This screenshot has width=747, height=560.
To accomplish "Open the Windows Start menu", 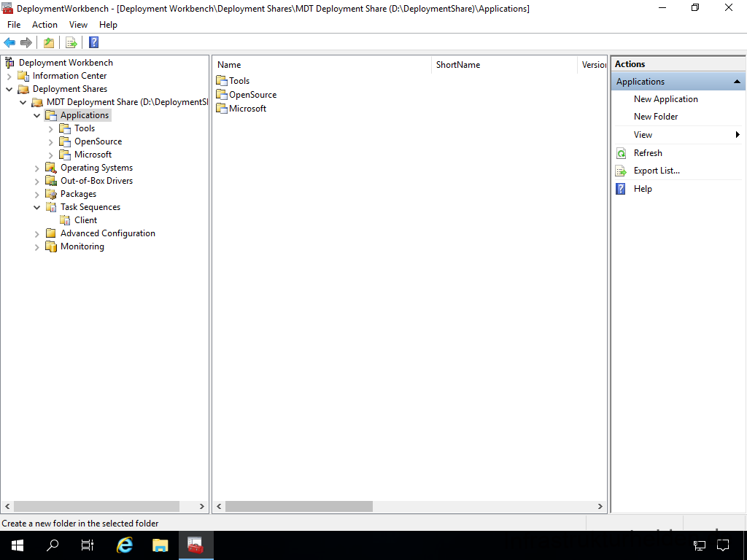I will pos(18,545).
